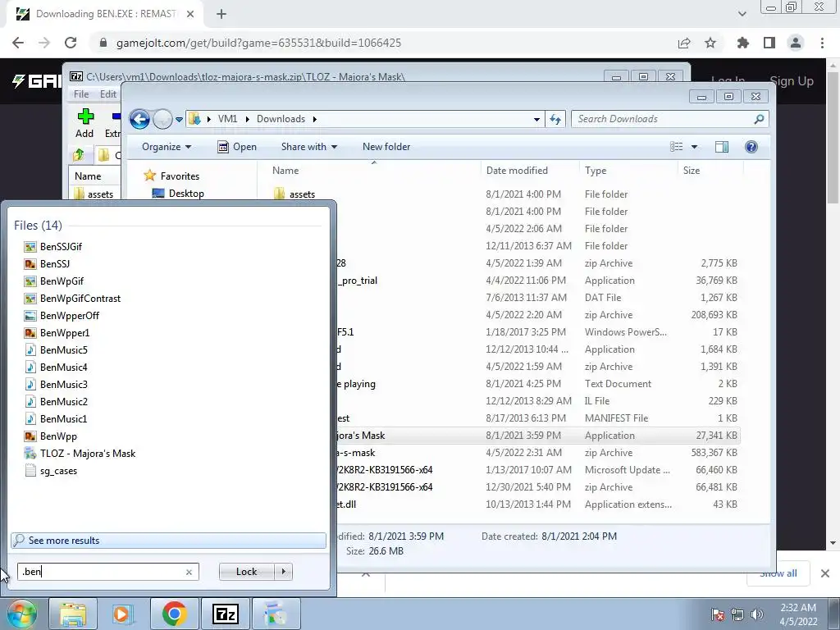Click See more results
The height and width of the screenshot is (630, 840).
coord(168,541)
